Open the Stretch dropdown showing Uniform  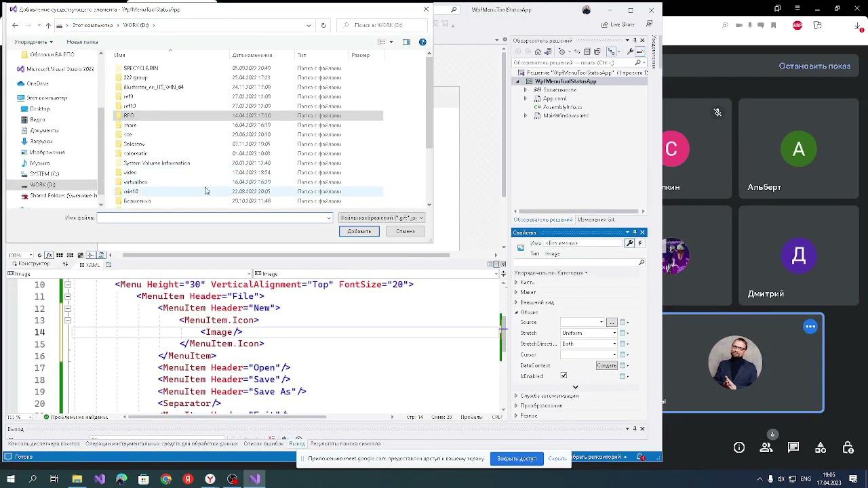pyautogui.click(x=589, y=333)
